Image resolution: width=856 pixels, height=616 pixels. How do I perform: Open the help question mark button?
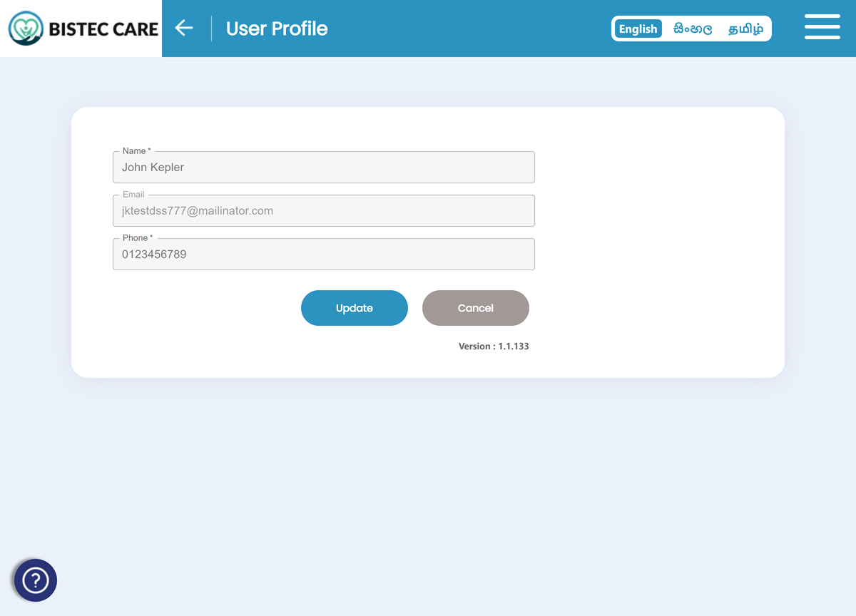click(x=36, y=580)
